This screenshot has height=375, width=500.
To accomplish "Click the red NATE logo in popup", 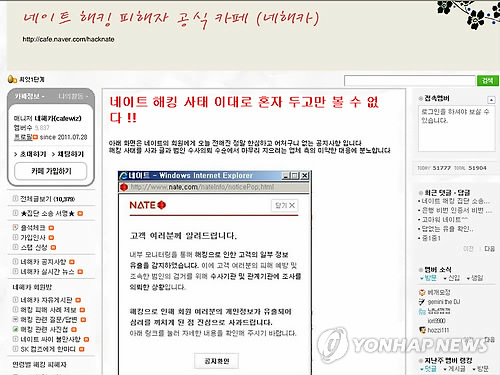I will 148,205.
